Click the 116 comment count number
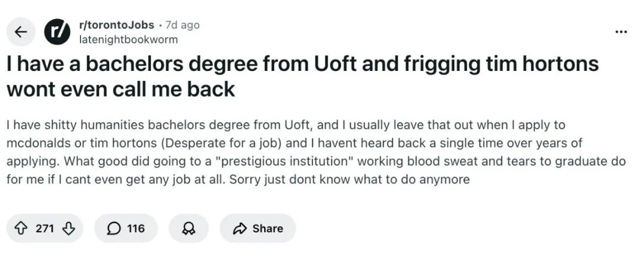The height and width of the screenshot is (255, 644). click(x=136, y=228)
